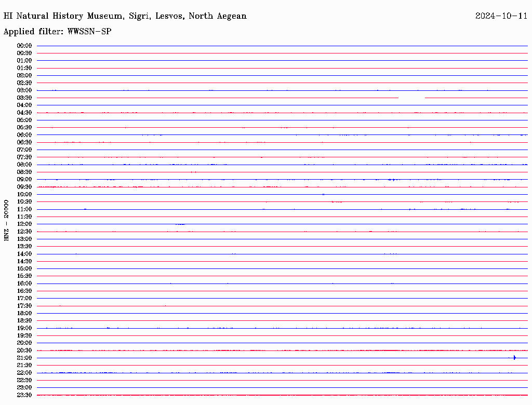Click the 'Applied filter: WWSSN-SP' label

click(x=57, y=32)
